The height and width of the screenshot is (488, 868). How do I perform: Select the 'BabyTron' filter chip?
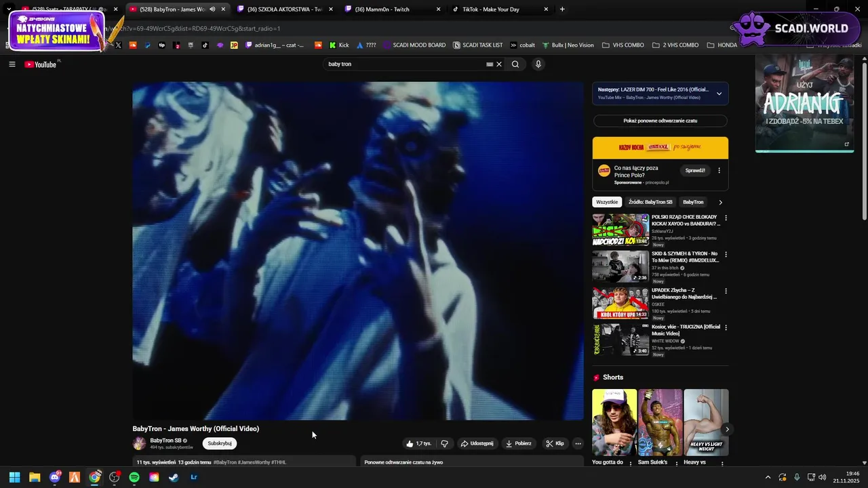point(693,202)
